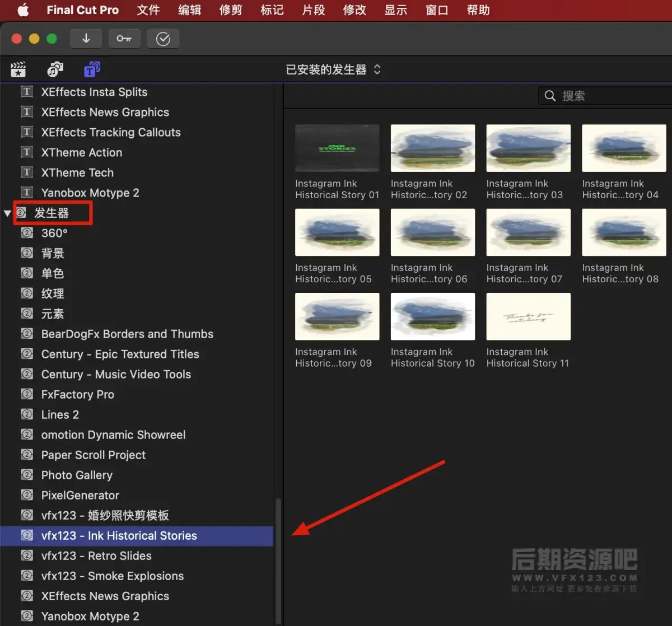Click title icon beside XEffects Insta Splits
The width and height of the screenshot is (672, 626).
click(x=27, y=91)
